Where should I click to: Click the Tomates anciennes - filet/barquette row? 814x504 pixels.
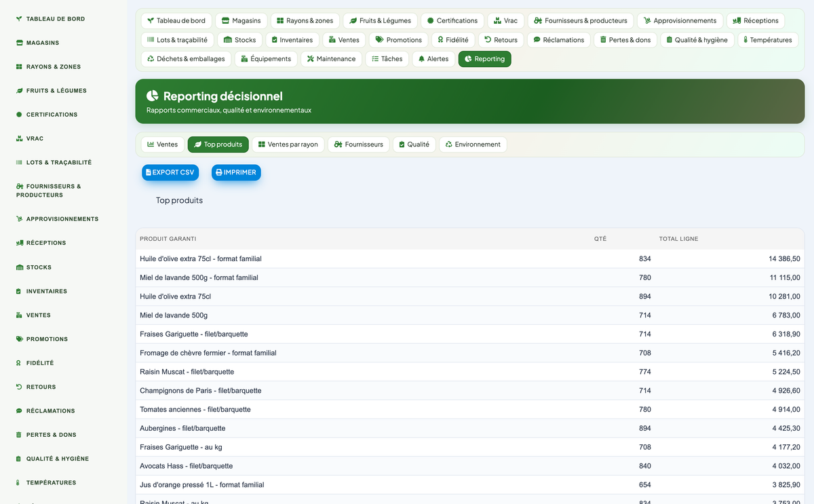469,410
